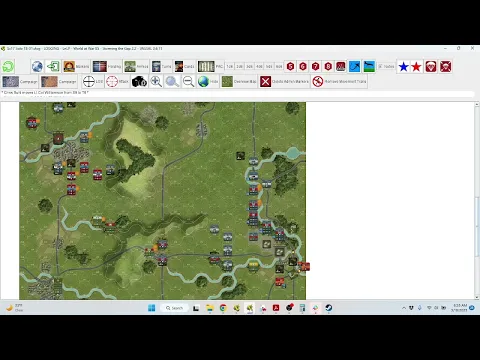Click the first number button after PAC

click(x=230, y=66)
